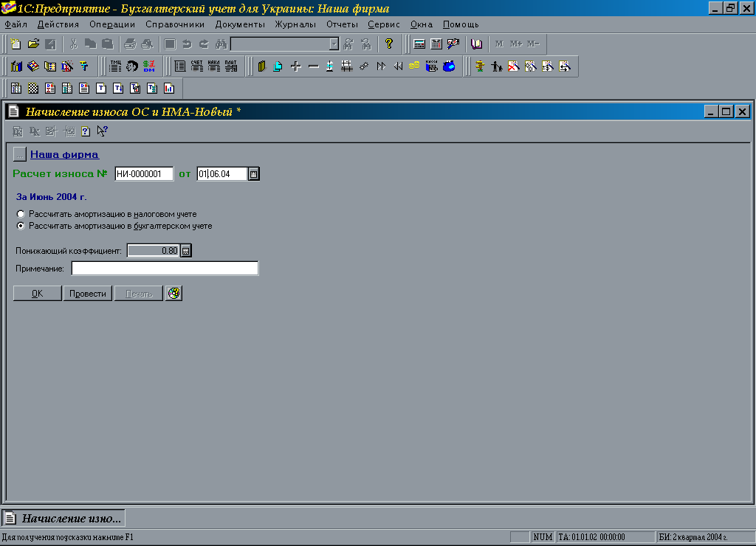Open the Файл menu
The image size is (756, 546).
[16, 24]
